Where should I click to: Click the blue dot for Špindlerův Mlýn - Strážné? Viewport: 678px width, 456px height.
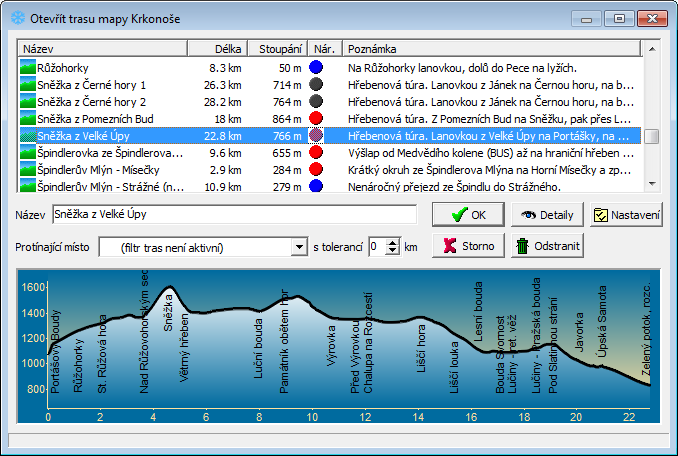pyautogui.click(x=316, y=187)
